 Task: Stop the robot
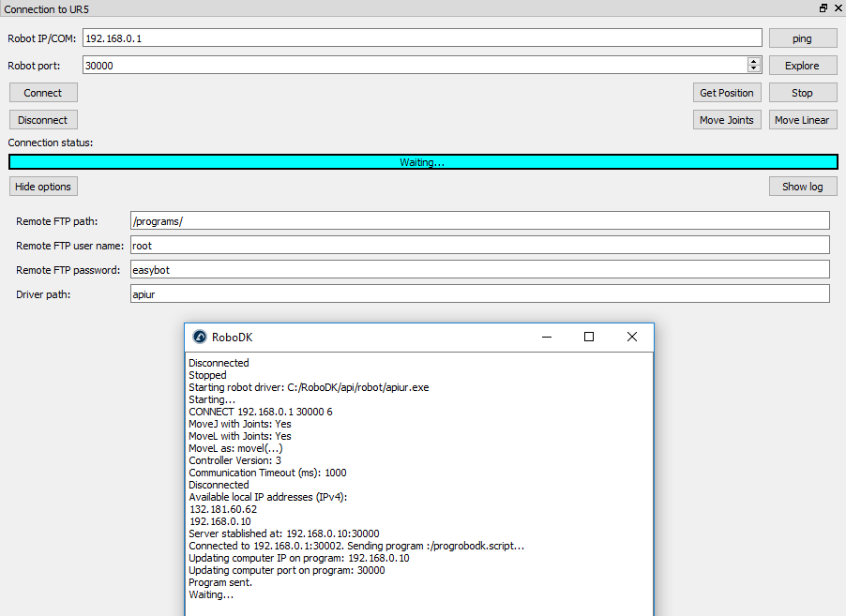pos(802,93)
